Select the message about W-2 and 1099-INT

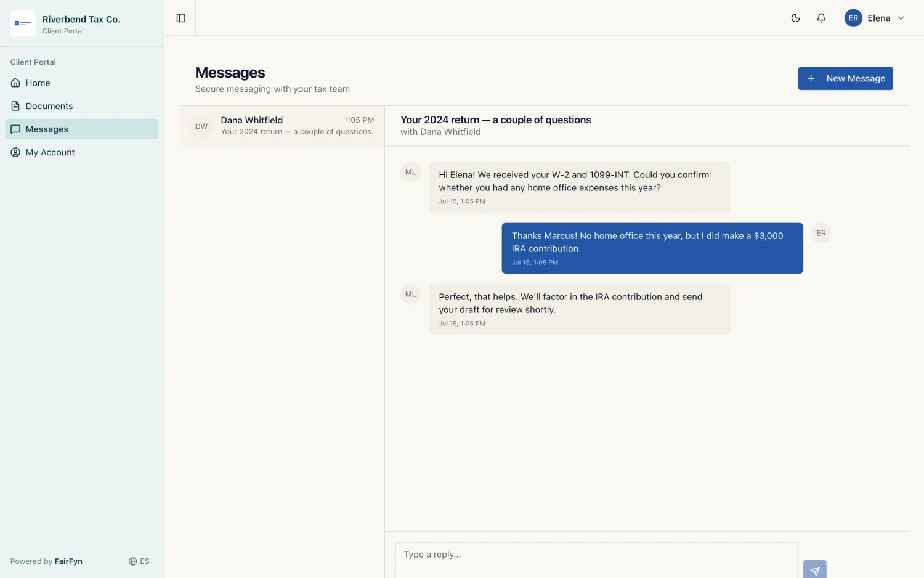[579, 187]
